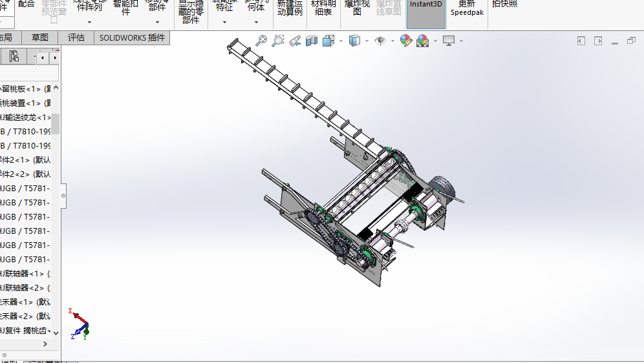Viewport: 644px width, 363px height.
Task: Click the Display Style icon
Action: (x=354, y=41)
